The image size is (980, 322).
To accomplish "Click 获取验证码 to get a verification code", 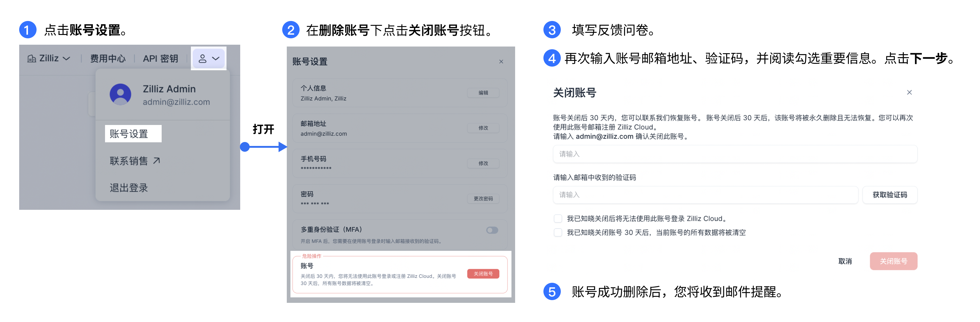I will 890,195.
